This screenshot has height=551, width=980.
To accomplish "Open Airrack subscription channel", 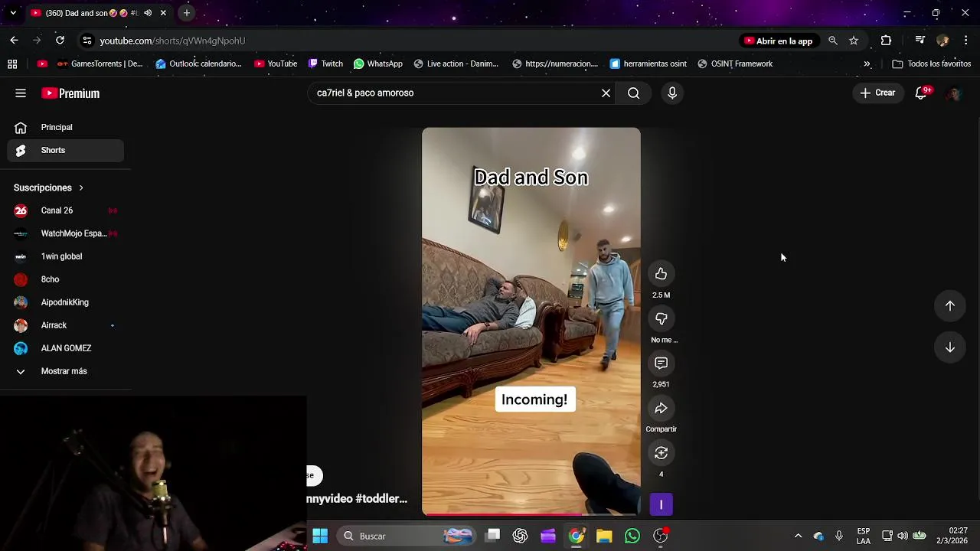I will (66, 325).
